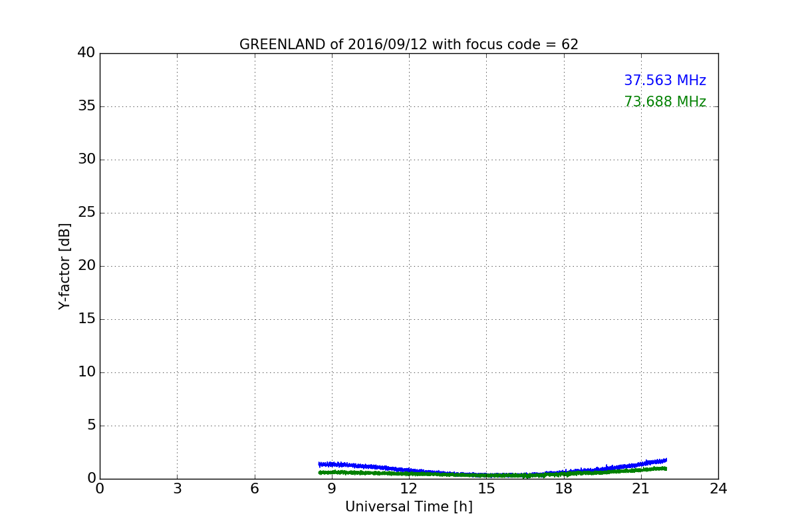Click the x-axis tick label '12'
798x532 pixels.
pos(409,489)
